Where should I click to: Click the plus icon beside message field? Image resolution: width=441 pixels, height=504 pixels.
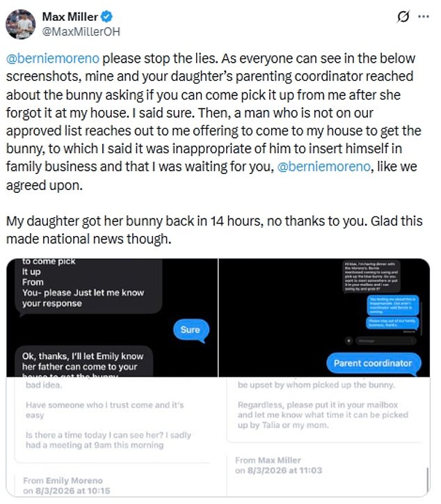point(348,340)
